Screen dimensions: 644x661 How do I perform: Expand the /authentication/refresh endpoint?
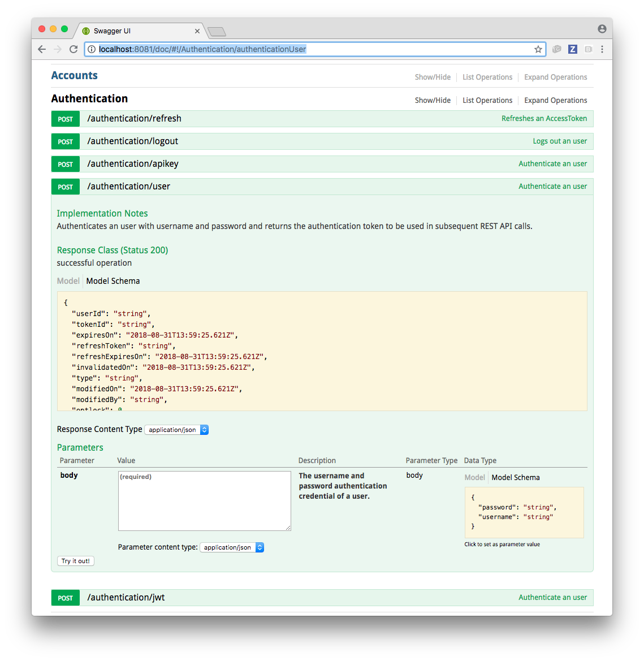pos(134,118)
